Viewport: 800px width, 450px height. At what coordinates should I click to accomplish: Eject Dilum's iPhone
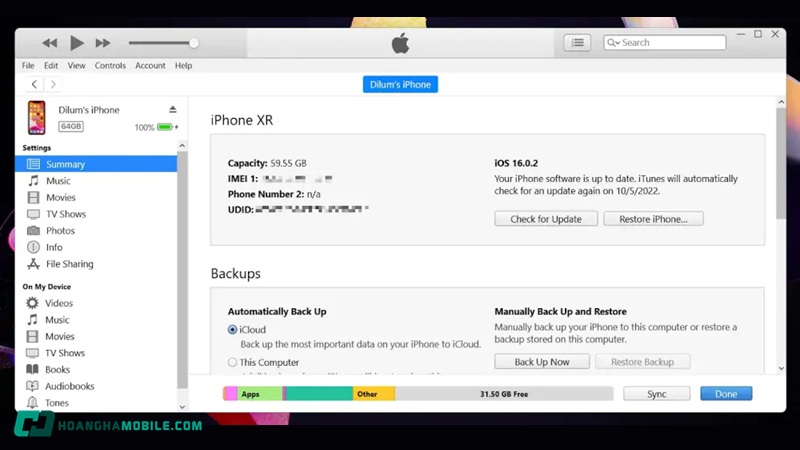(x=172, y=109)
